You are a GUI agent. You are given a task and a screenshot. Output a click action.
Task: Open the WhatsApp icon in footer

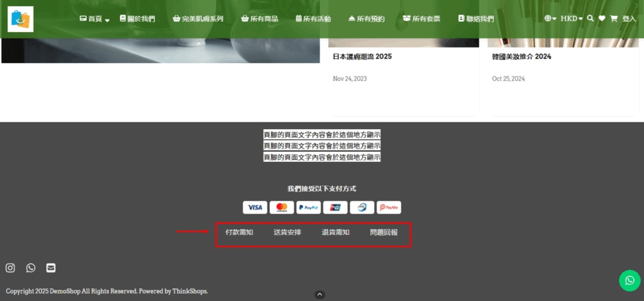click(x=31, y=268)
